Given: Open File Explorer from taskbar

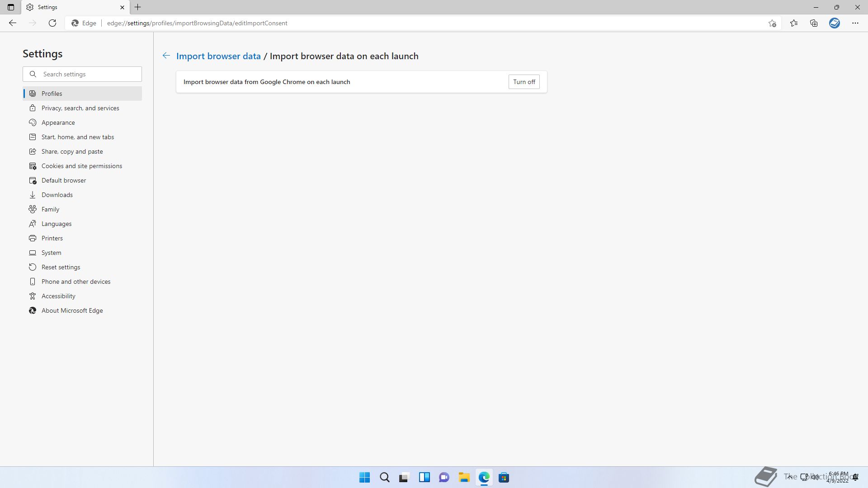Looking at the screenshot, I should point(464,477).
